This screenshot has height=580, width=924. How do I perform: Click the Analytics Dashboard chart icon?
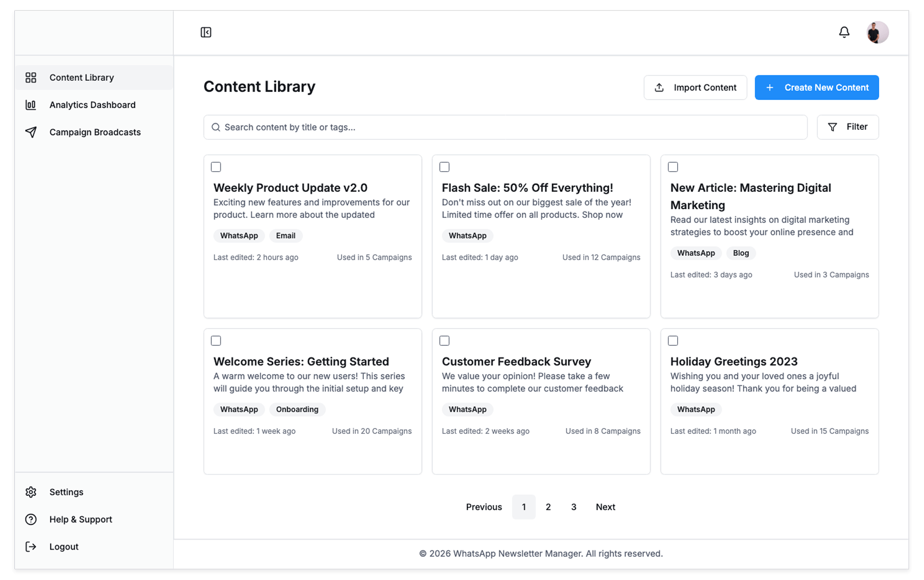point(31,105)
